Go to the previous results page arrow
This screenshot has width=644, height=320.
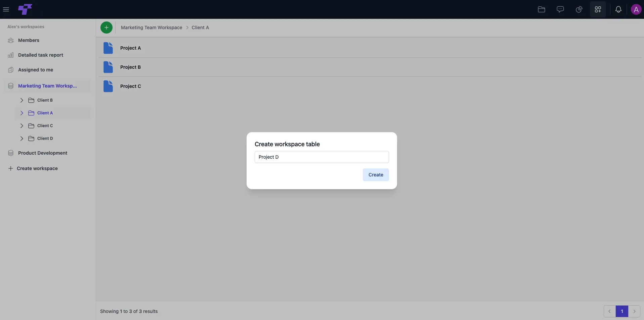(x=609, y=311)
